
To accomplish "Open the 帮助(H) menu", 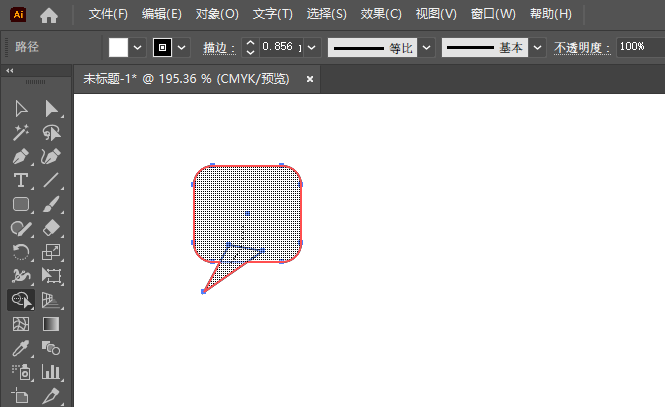I will [551, 14].
